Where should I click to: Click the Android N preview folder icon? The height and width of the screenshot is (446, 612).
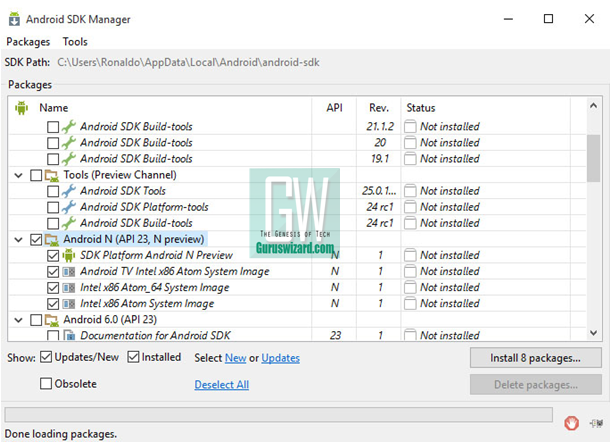pyautogui.click(x=52, y=240)
